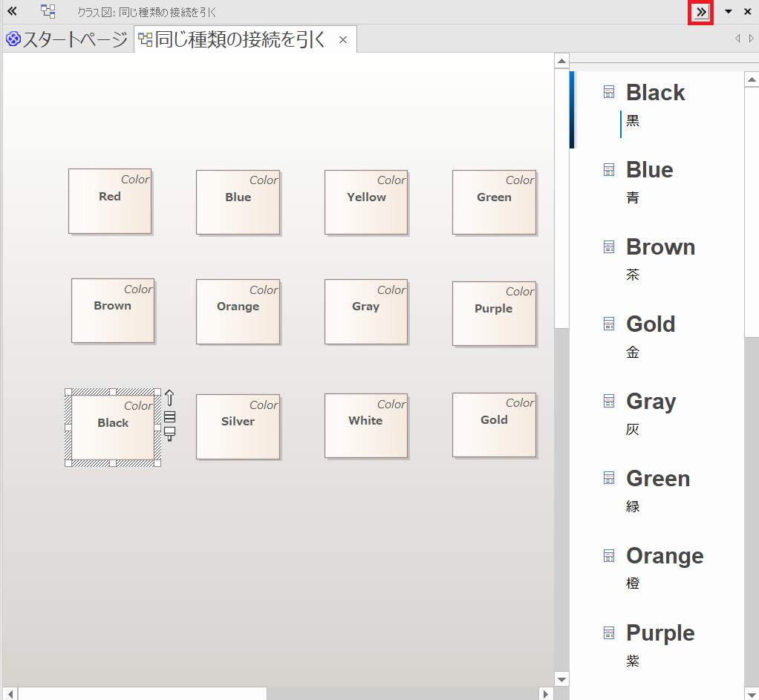Click the diagram vertical scrollbar down arrow
The height and width of the screenshot is (700, 759).
click(561, 679)
